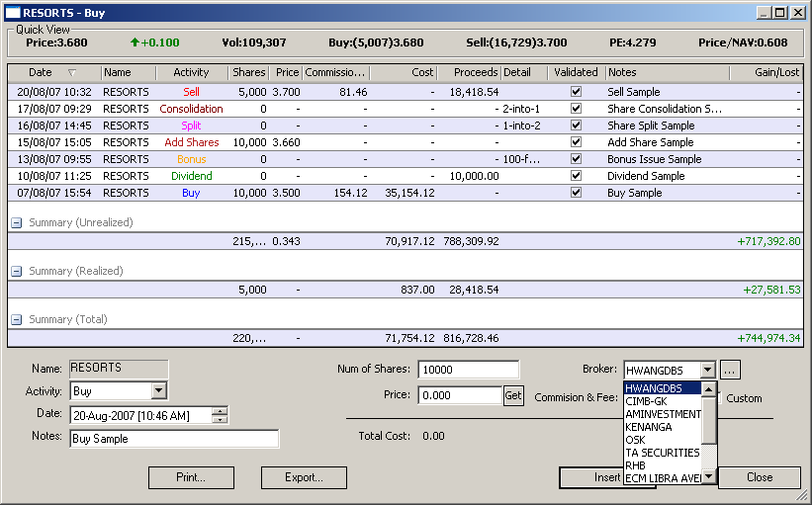Open the Activity dropdown
This screenshot has width=812, height=505.
(159, 390)
